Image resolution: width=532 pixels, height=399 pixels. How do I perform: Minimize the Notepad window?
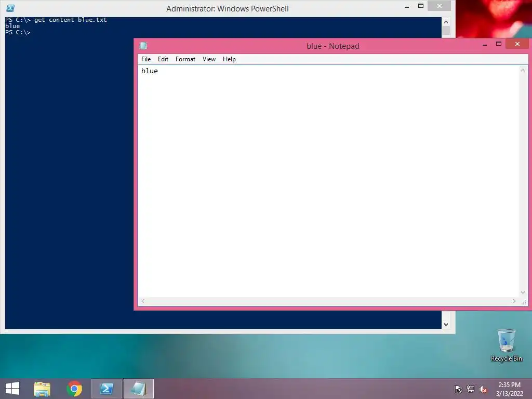pos(485,44)
